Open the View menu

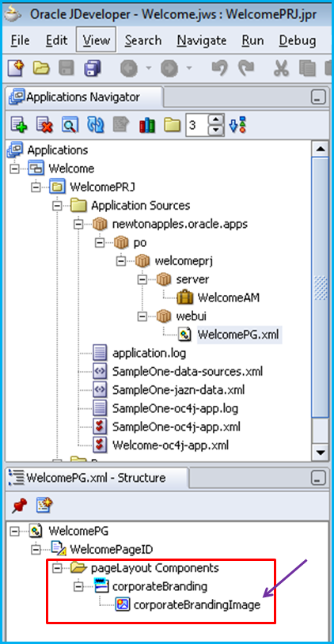click(x=96, y=40)
